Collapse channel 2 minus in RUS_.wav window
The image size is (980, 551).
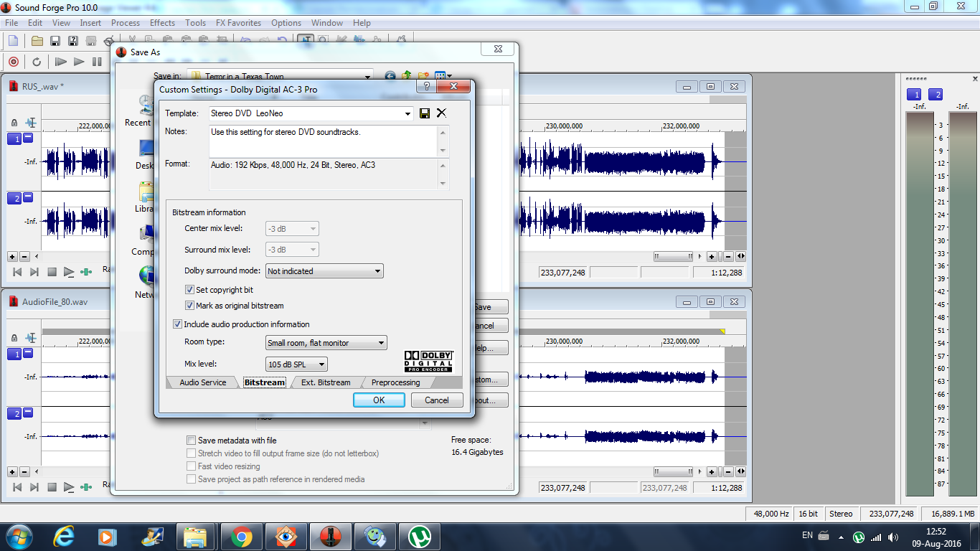[28, 197]
